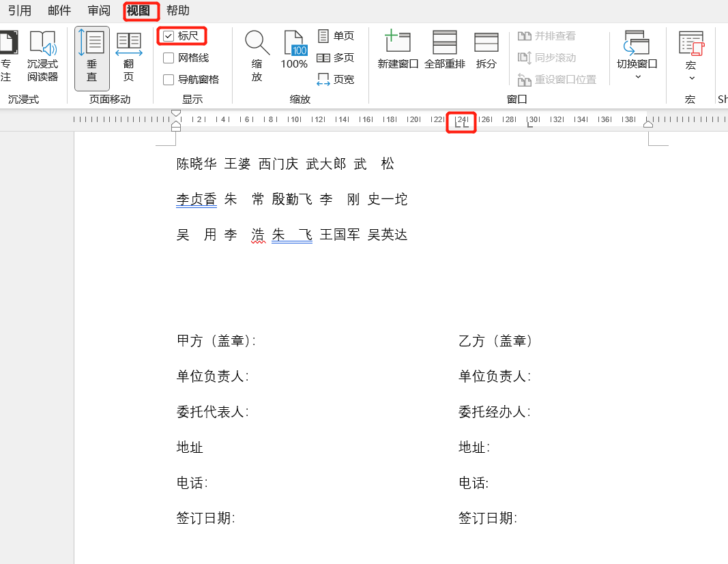The width and height of the screenshot is (728, 564).
Task: Open a 新建窗口 new window
Action: [398, 50]
